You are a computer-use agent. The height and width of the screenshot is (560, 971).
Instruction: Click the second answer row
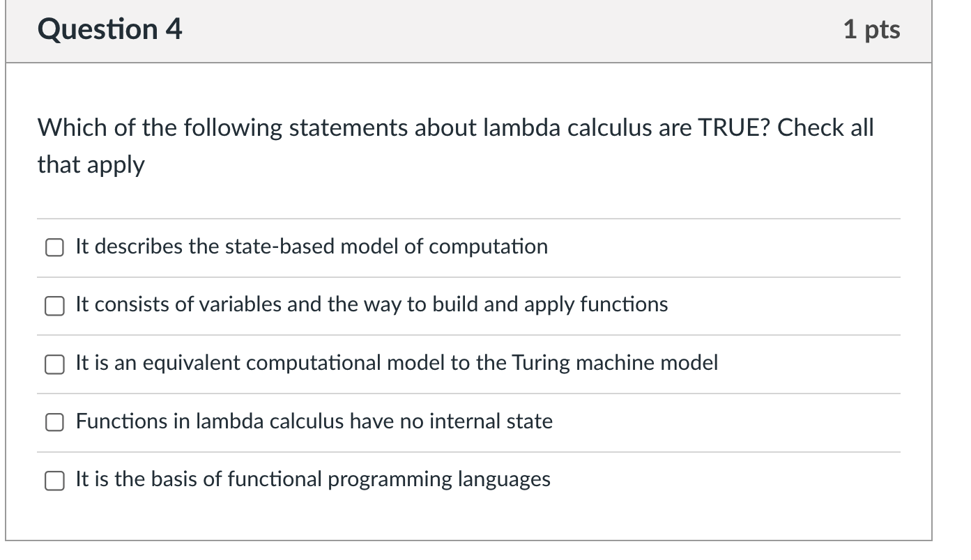click(x=418, y=306)
